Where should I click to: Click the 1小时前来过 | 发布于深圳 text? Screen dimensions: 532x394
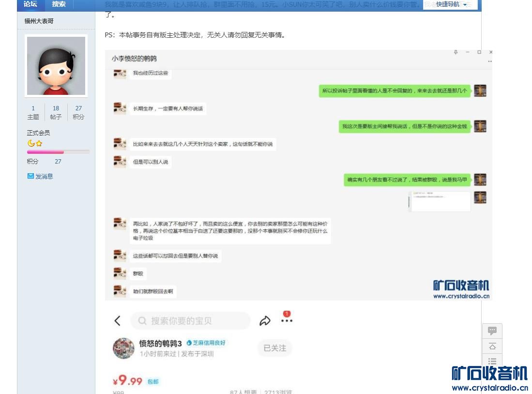click(x=176, y=354)
